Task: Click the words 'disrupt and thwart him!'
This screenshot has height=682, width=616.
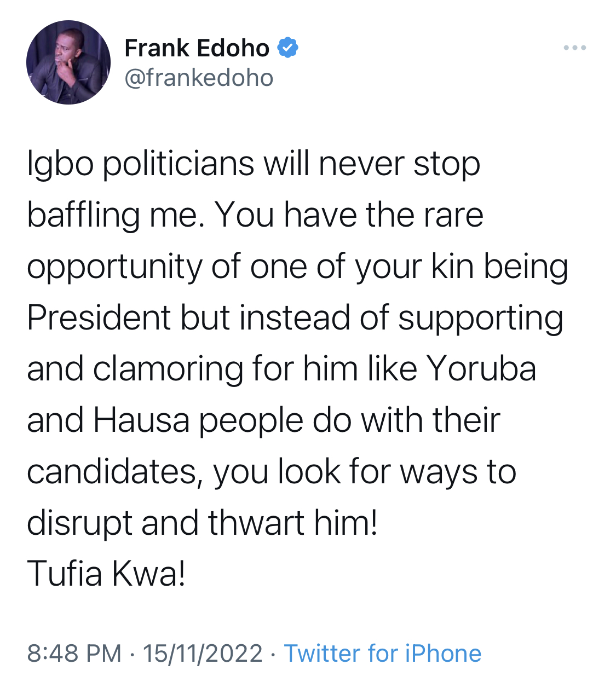Action: (202, 523)
